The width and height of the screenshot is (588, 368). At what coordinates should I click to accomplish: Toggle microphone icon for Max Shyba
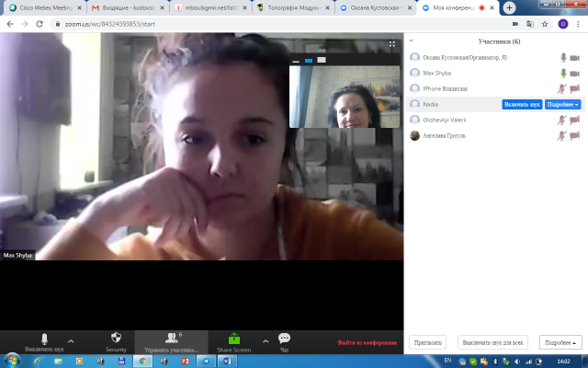click(563, 73)
